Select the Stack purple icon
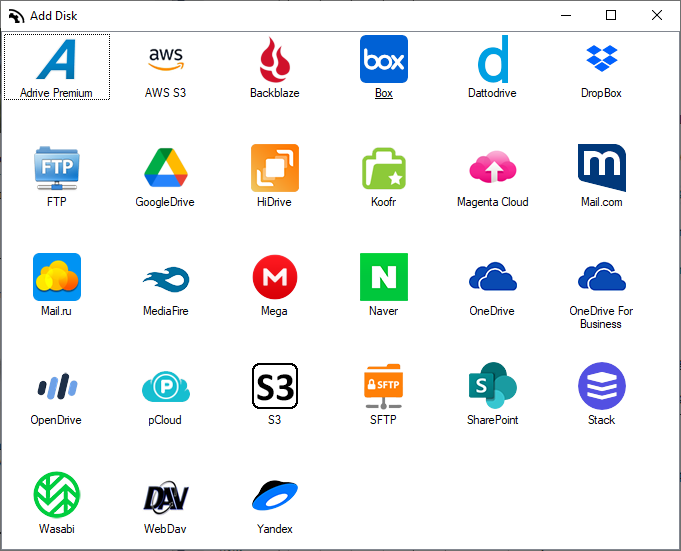 tap(602, 386)
